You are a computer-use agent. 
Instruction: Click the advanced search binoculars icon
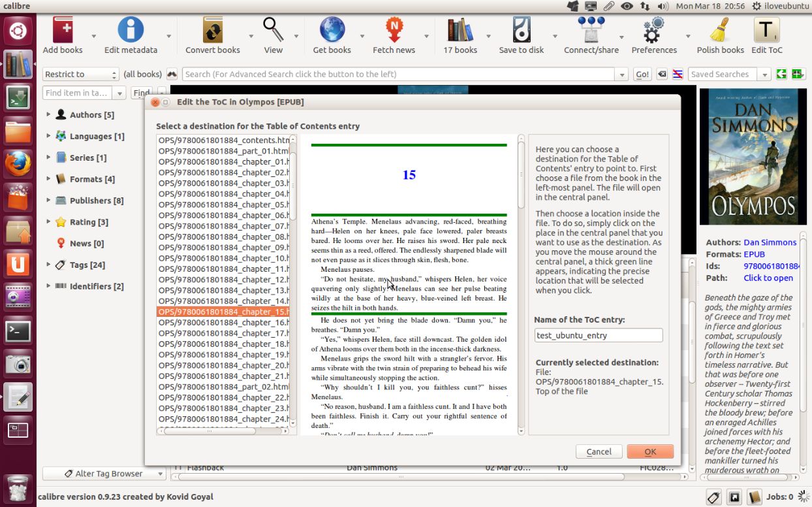pos(172,74)
